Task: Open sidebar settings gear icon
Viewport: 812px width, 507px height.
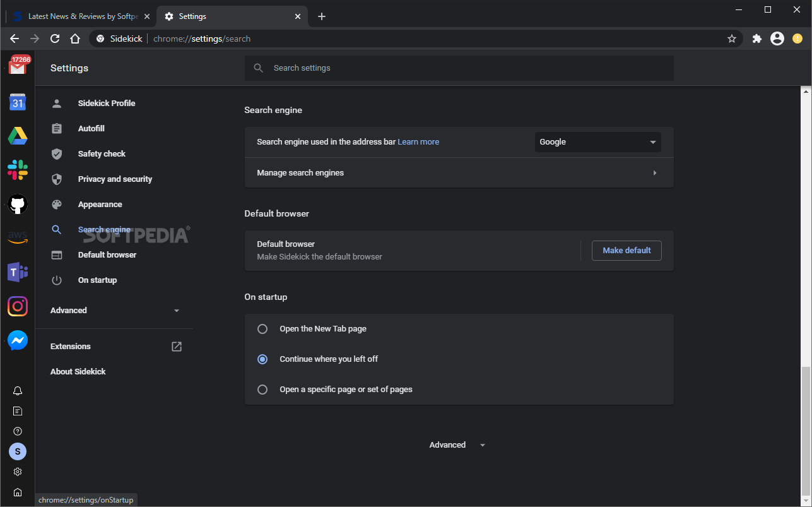Action: click(x=18, y=472)
